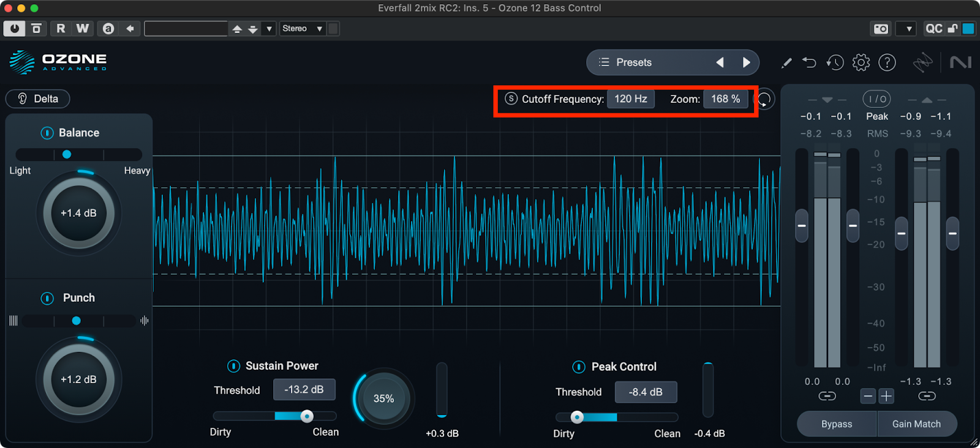
Task: Click the pencil edit icon
Action: [786, 62]
